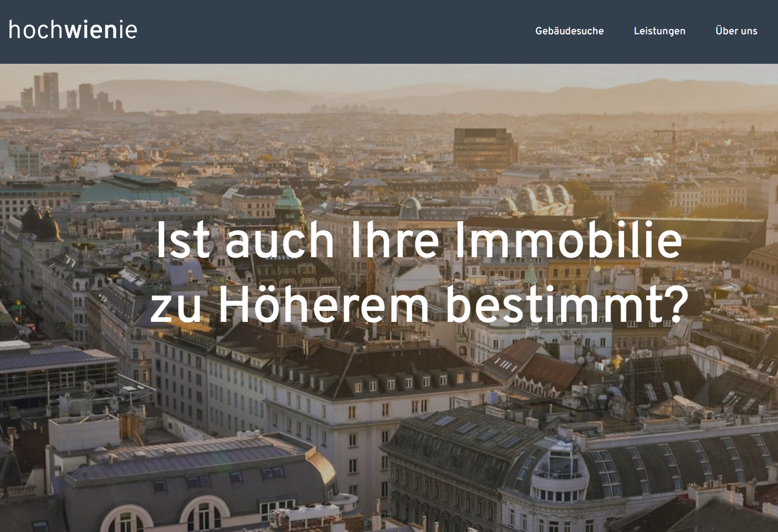Click the construction crane in the photo
This screenshot has width=778, height=532.
coord(672,141)
